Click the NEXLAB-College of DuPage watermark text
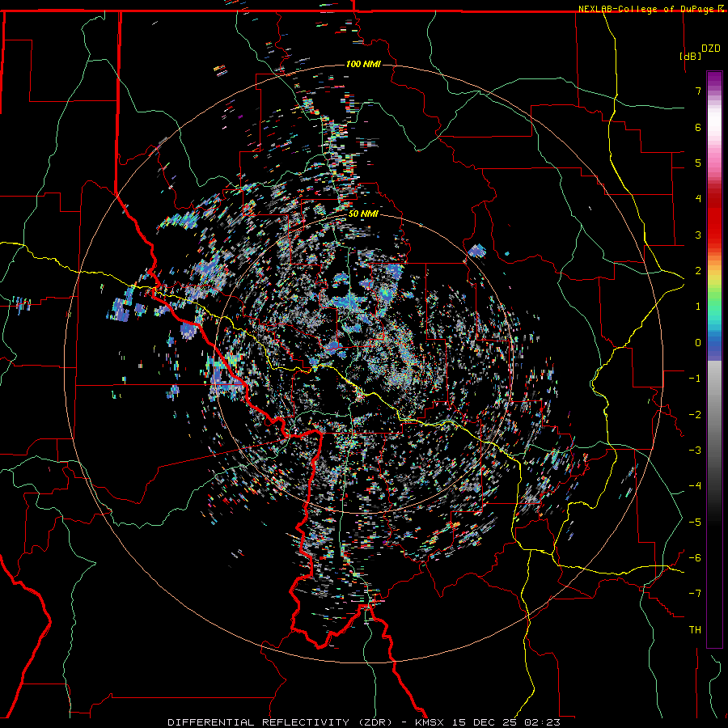728x728 pixels. click(x=646, y=9)
